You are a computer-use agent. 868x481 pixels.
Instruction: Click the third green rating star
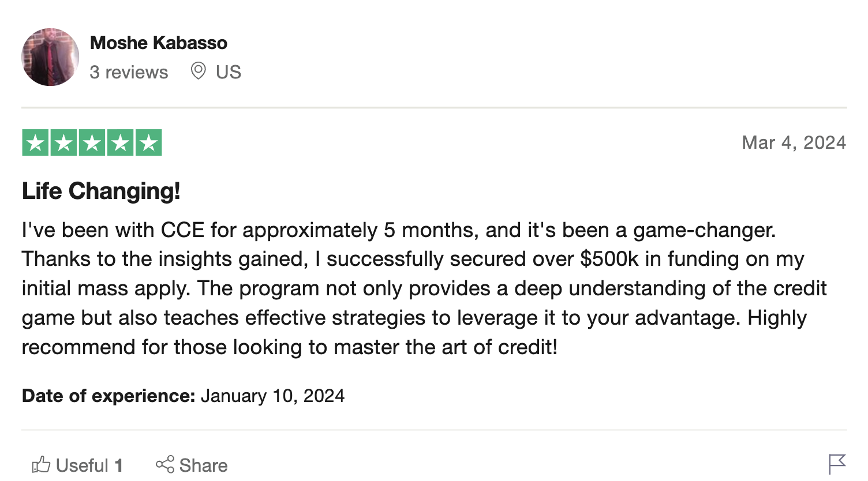point(92,142)
